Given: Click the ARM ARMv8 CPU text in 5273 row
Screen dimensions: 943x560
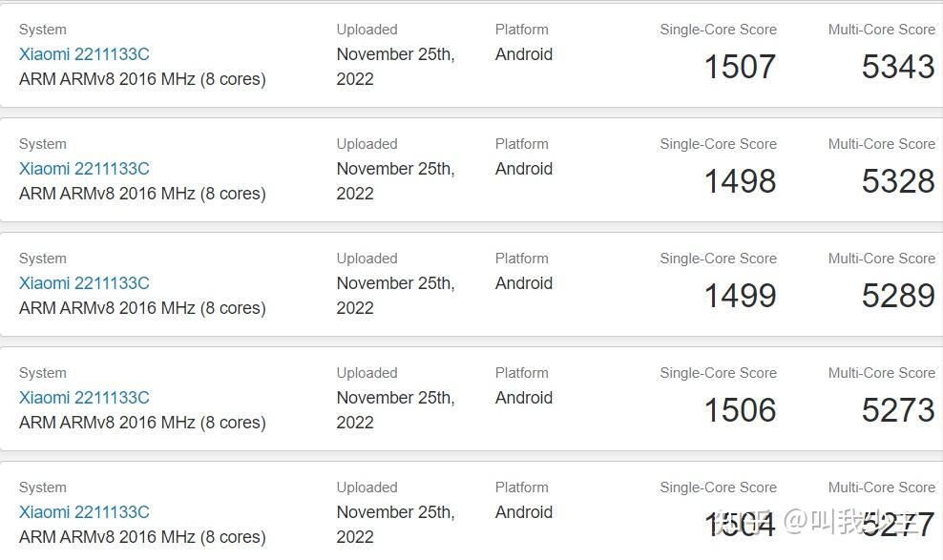Looking at the screenshot, I should point(142,423).
